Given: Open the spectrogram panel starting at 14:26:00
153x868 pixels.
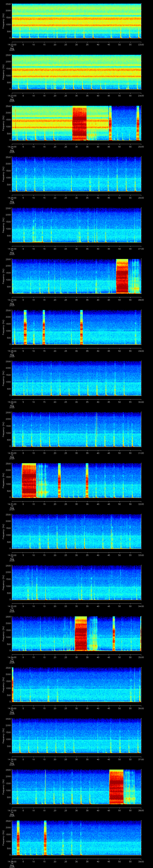Looking at the screenshot, I should [x=76, y=225].
